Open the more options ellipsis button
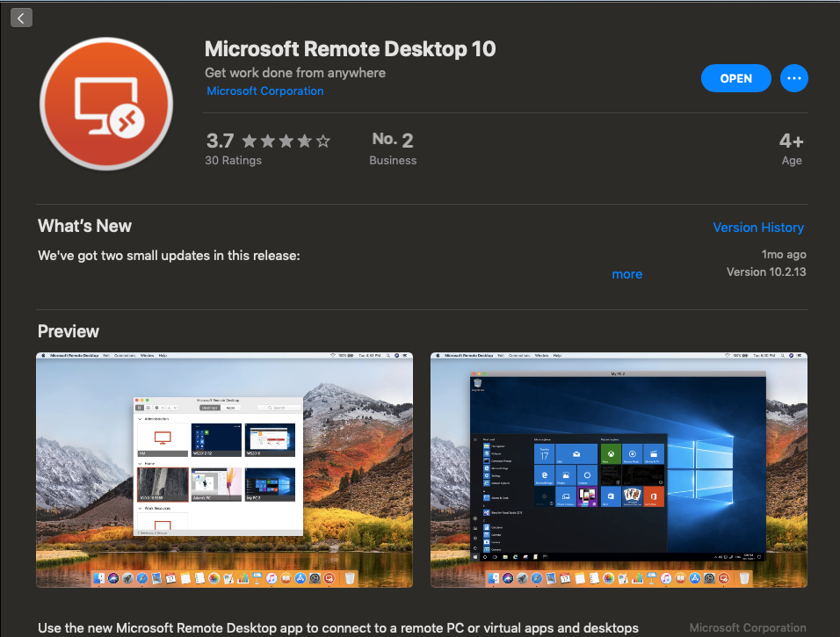The image size is (840, 637). [x=794, y=78]
